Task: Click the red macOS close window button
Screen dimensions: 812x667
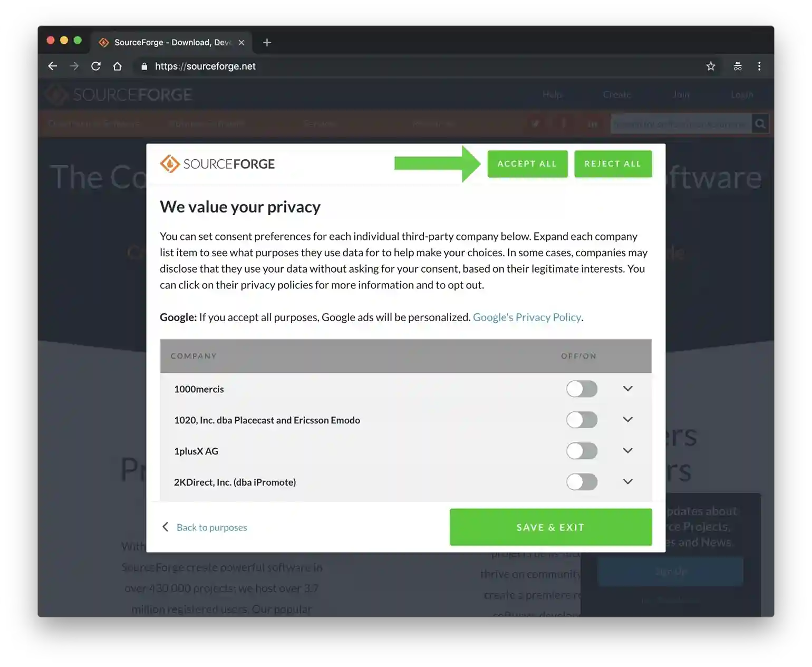Action: (x=51, y=40)
